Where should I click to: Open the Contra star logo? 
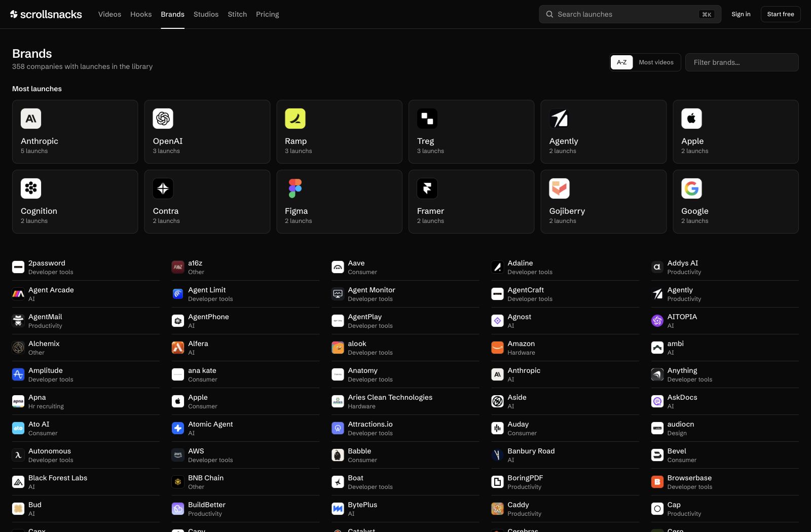point(163,188)
